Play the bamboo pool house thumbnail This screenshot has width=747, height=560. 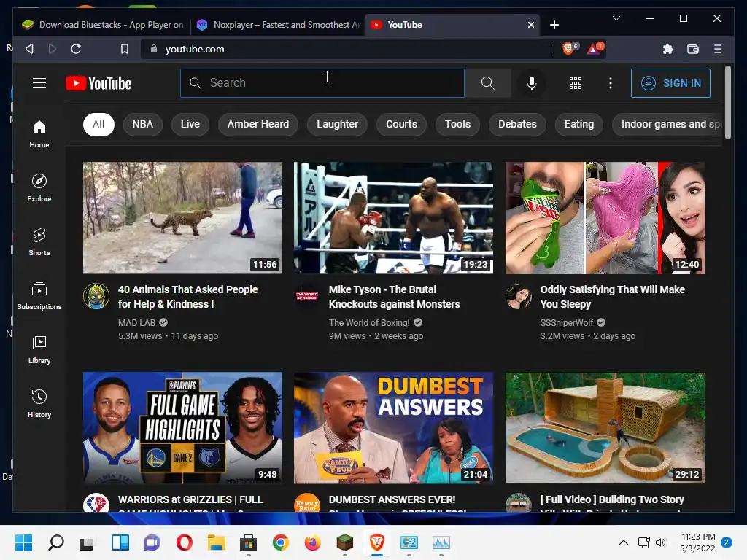click(605, 427)
